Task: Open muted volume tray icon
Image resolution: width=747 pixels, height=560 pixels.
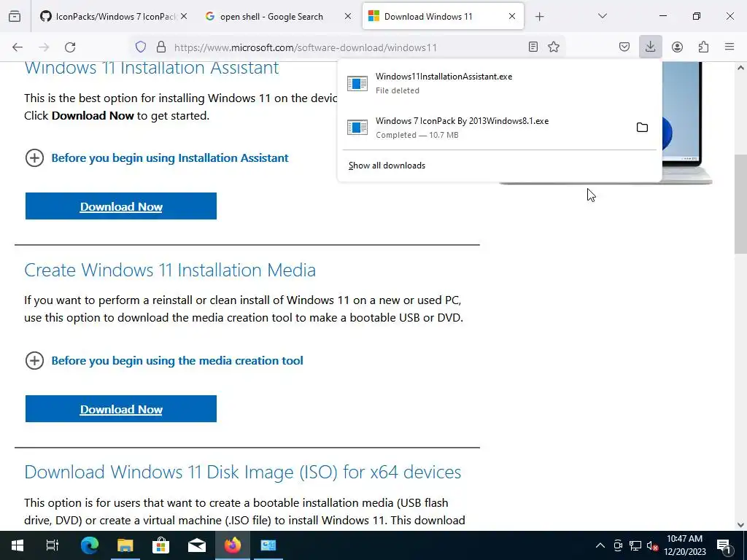Action: tap(652, 545)
